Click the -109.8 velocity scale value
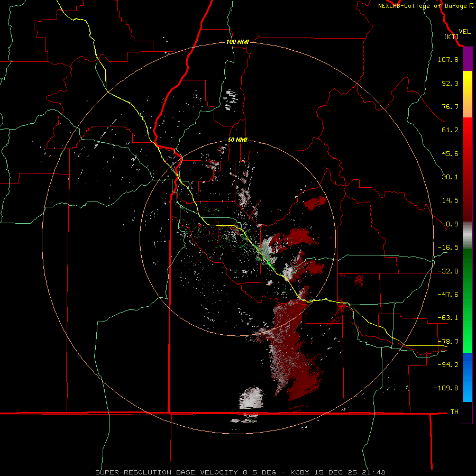Image resolution: width=476 pixels, height=476 pixels. pyautogui.click(x=446, y=388)
